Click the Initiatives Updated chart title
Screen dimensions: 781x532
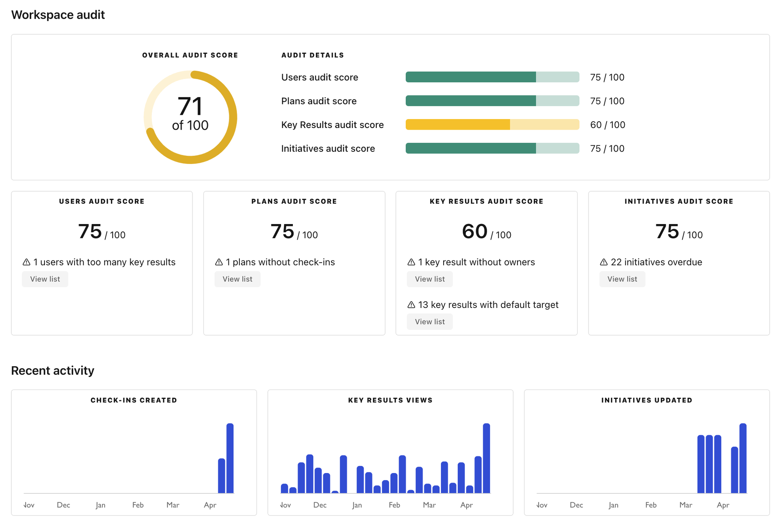(647, 400)
